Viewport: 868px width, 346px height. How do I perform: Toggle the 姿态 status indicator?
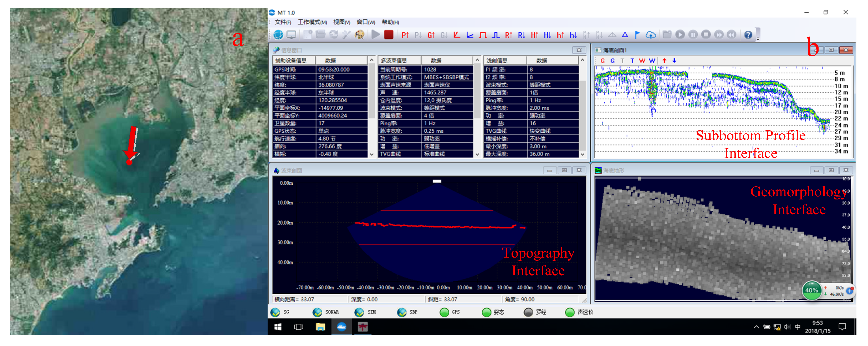[486, 312]
